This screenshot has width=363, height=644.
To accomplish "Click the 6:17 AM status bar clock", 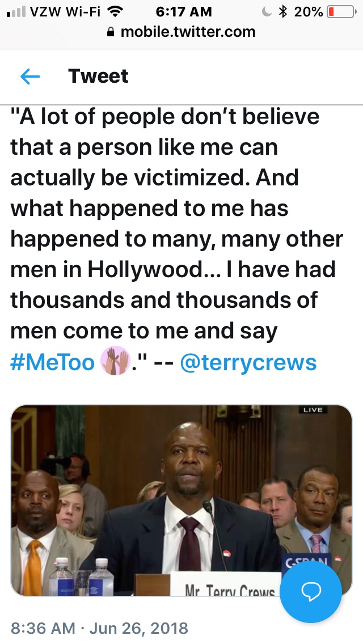I will point(183,11).
